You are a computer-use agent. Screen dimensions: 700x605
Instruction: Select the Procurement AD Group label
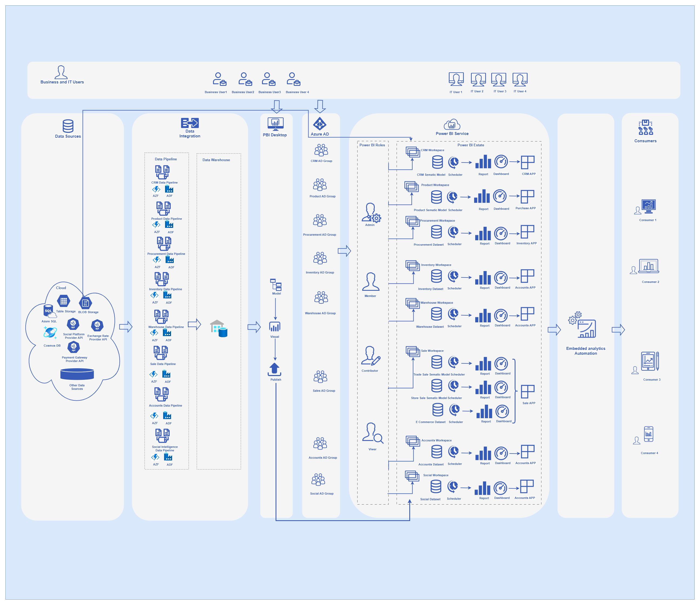[320, 235]
